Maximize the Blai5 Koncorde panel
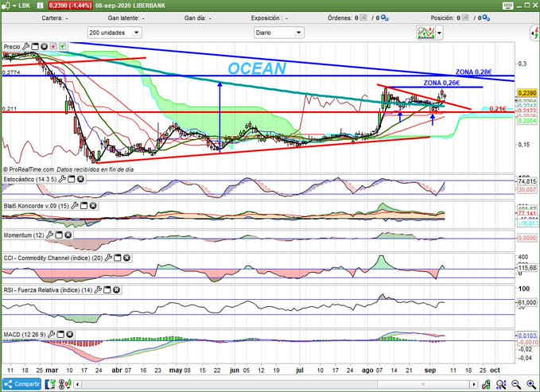 [84, 206]
